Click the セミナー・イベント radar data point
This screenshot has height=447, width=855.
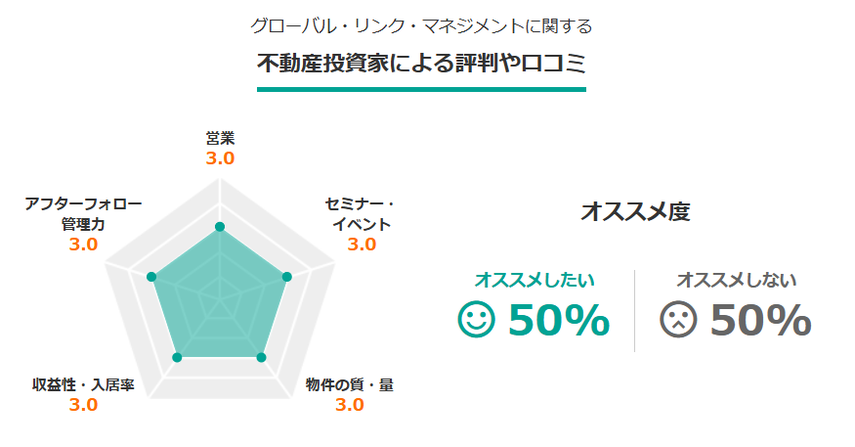point(287,277)
